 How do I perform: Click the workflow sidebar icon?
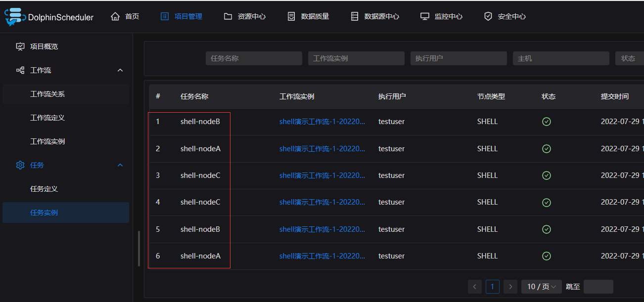click(20, 70)
